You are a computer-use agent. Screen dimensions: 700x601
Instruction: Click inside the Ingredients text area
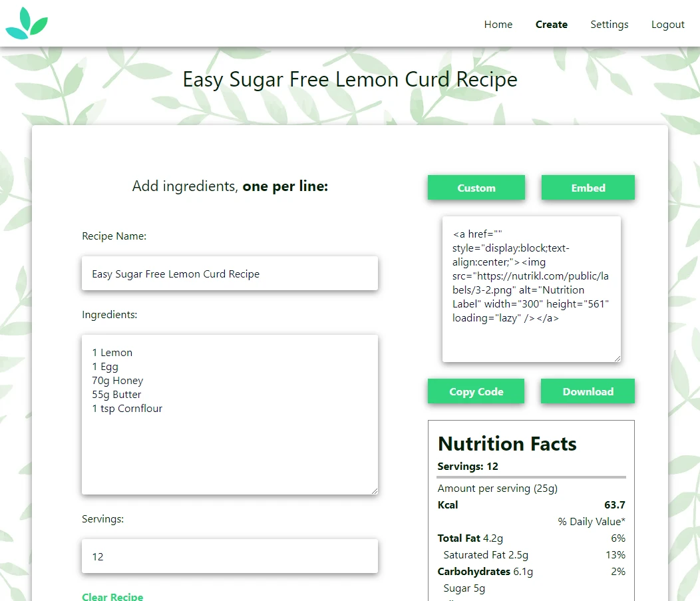pyautogui.click(x=230, y=415)
